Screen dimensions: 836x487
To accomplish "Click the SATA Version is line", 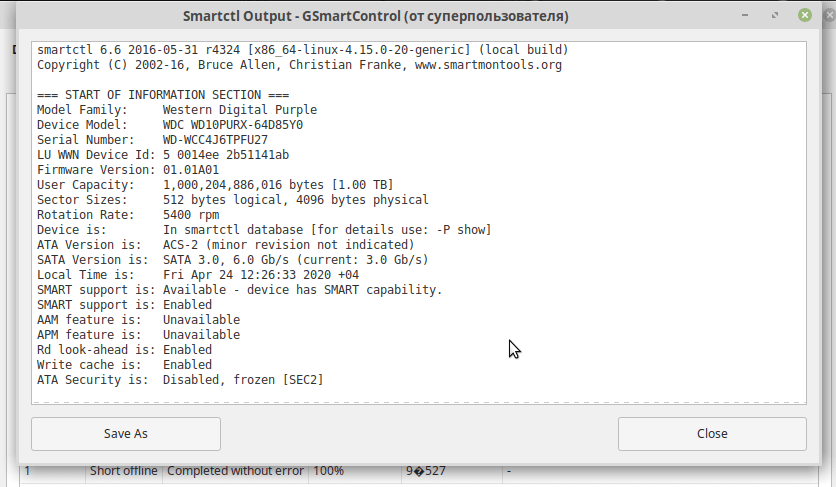I will (232, 260).
